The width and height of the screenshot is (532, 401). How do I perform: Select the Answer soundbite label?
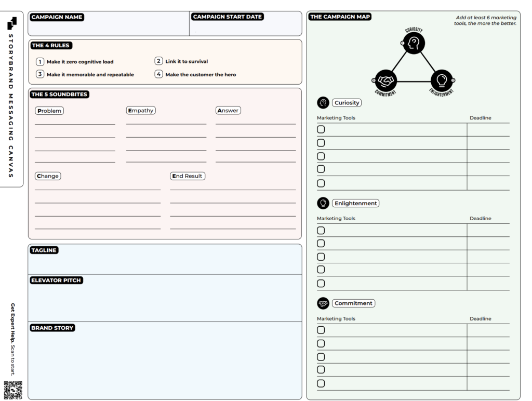click(x=228, y=110)
